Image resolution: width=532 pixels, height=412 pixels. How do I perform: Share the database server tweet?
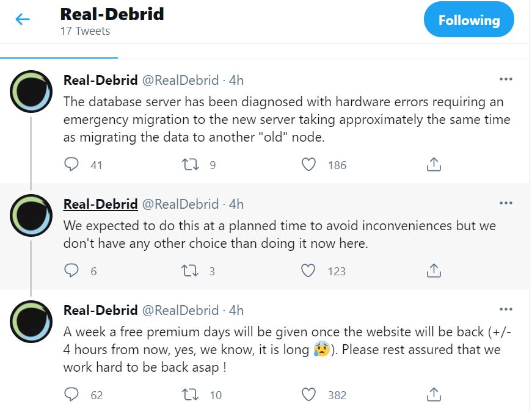click(433, 164)
